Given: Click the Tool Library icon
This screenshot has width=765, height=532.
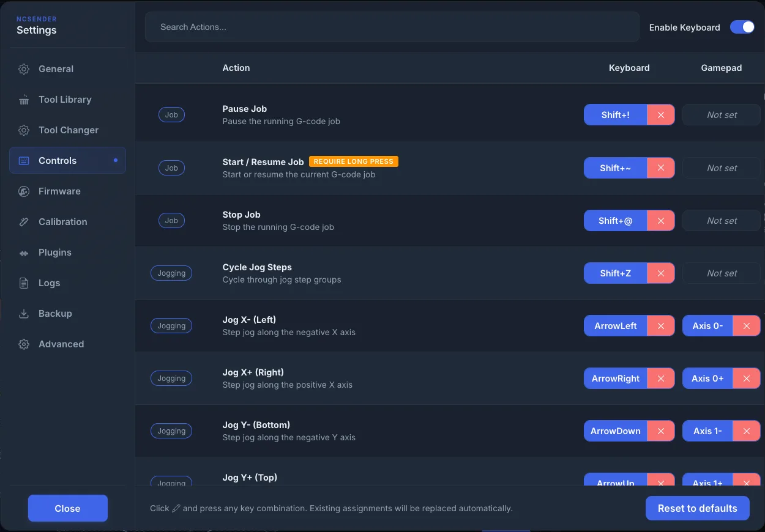Looking at the screenshot, I should click(24, 100).
